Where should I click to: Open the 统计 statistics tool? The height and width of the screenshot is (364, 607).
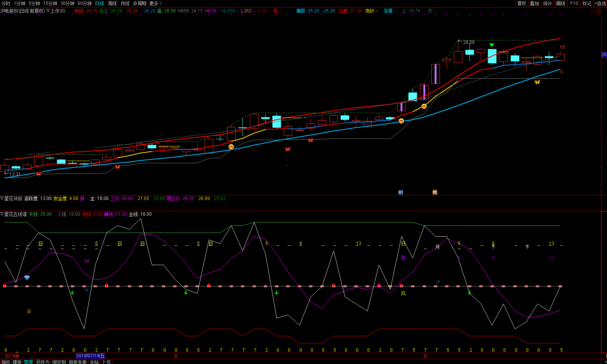(x=547, y=3)
